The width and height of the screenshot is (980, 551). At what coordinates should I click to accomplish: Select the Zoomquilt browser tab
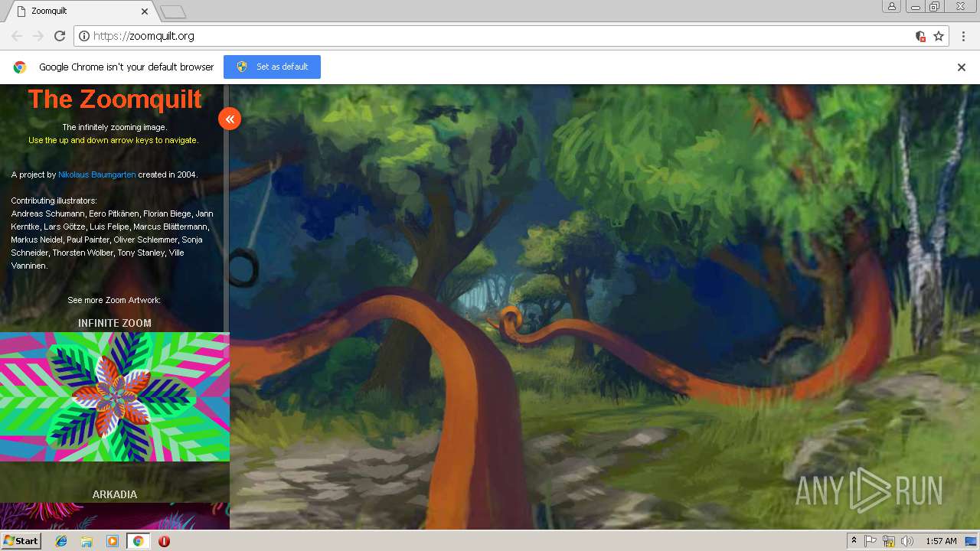click(x=80, y=11)
